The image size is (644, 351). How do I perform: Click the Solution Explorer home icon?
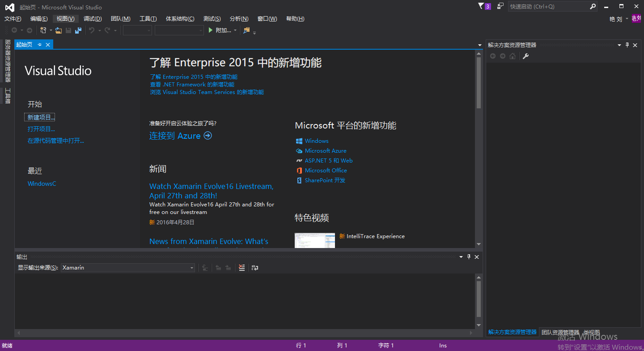coord(513,56)
